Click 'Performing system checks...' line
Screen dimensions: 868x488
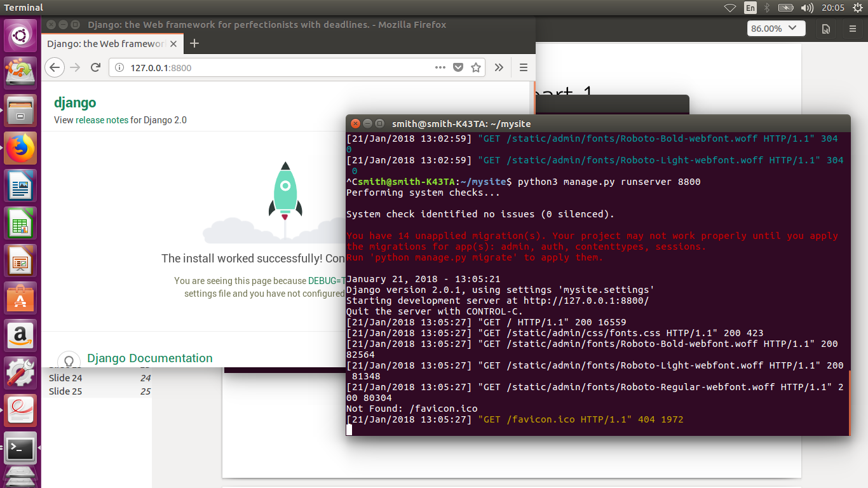(423, 193)
